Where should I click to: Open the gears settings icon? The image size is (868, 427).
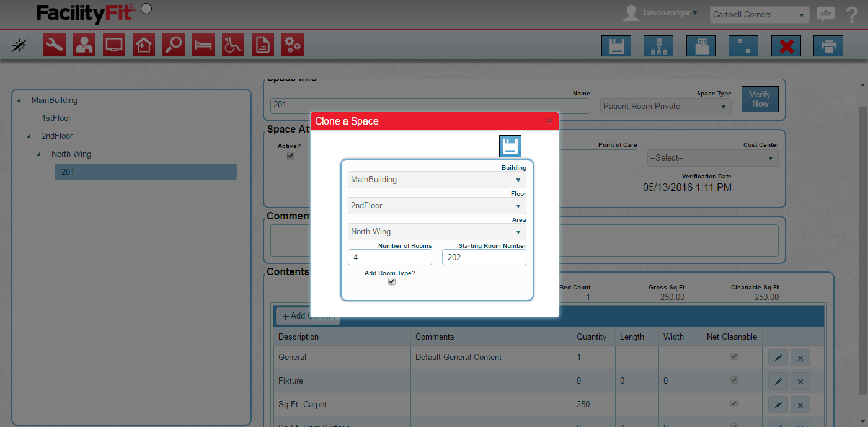coord(293,45)
